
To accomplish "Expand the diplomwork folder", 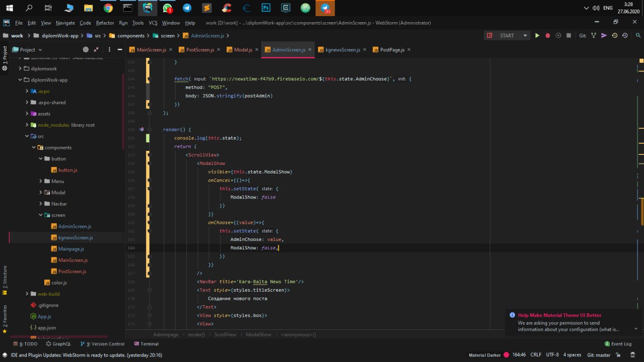I will pyautogui.click(x=20, y=68).
